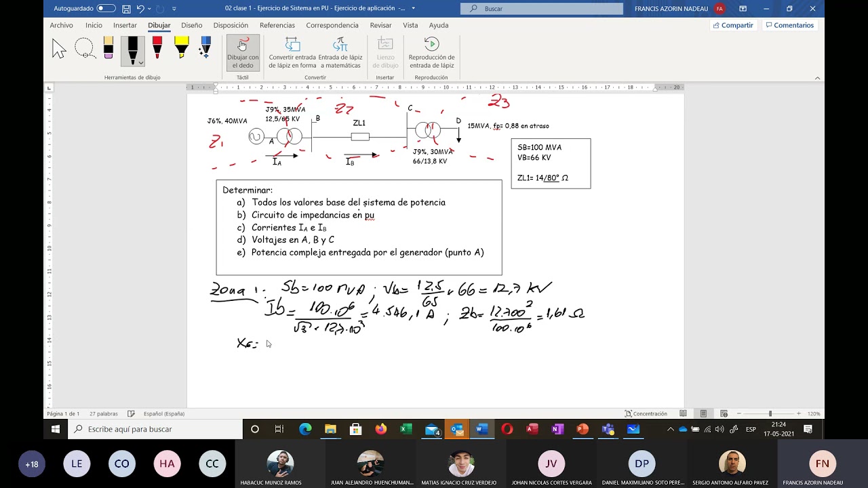This screenshot has width=868, height=488.
Task: Open the undo history dropdown arrow
Action: click(x=149, y=9)
